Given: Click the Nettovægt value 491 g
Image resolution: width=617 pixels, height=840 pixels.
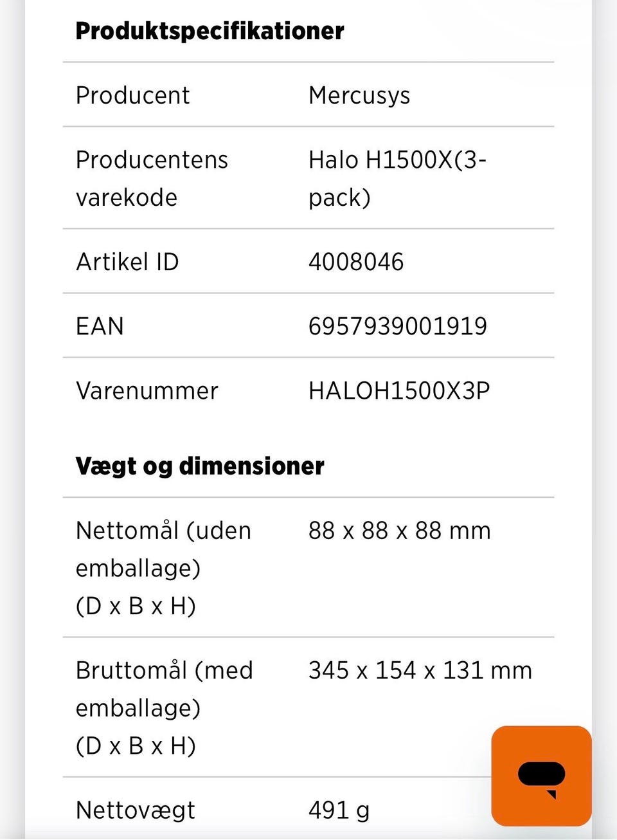Looking at the screenshot, I should click(339, 810).
